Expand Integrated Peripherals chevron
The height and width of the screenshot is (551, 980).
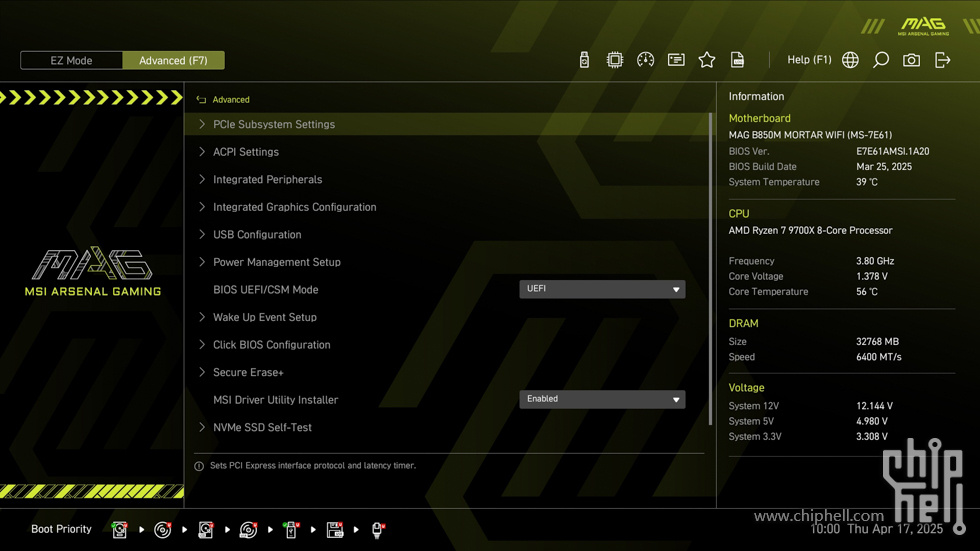point(202,179)
